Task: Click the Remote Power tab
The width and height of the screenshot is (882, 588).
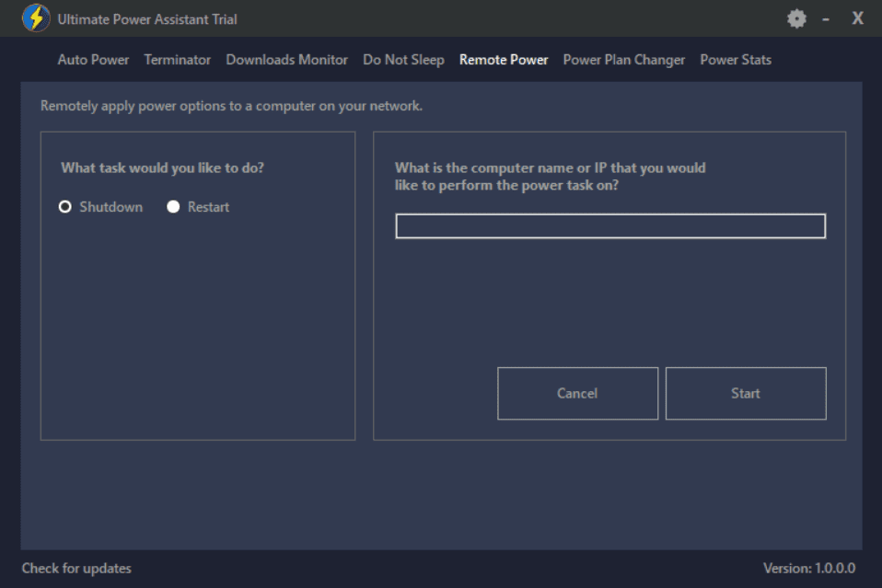Action: (x=504, y=60)
